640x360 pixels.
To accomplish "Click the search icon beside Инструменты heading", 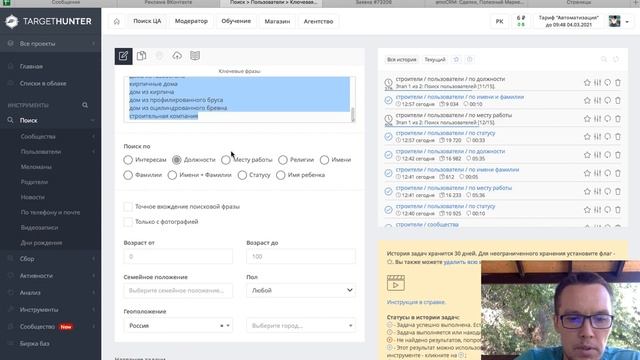I will coord(85,105).
